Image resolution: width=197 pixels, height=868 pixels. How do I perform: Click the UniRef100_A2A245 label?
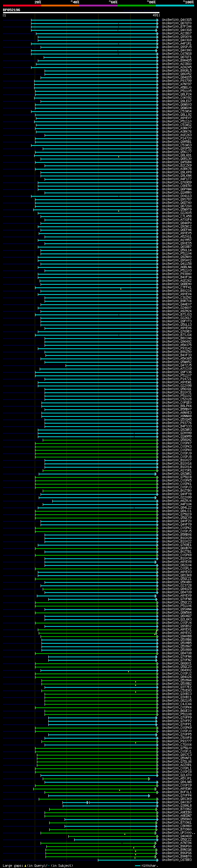coord(177,67)
